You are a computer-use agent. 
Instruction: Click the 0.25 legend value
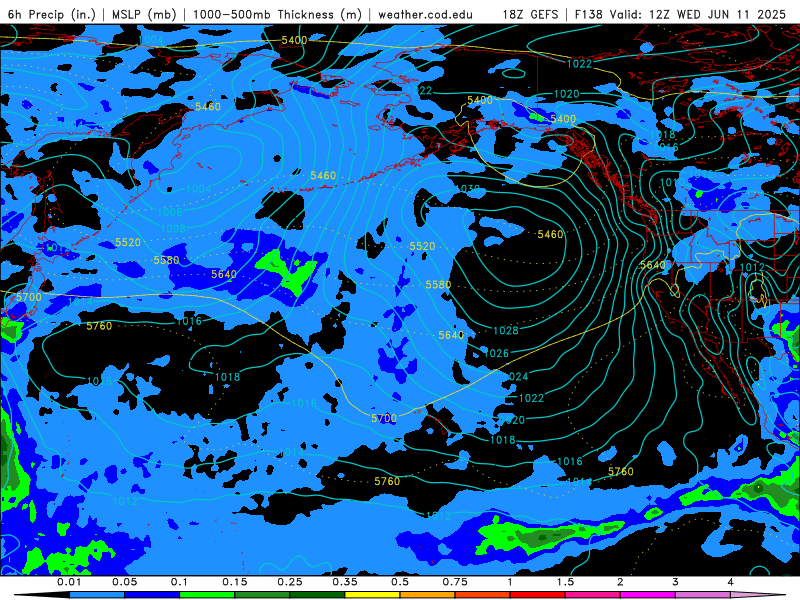[290, 582]
